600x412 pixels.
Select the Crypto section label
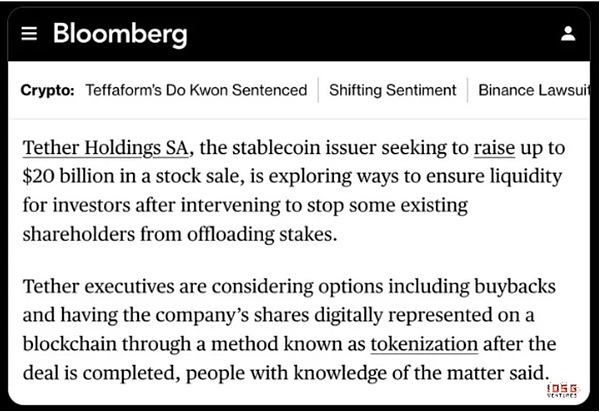(x=47, y=90)
